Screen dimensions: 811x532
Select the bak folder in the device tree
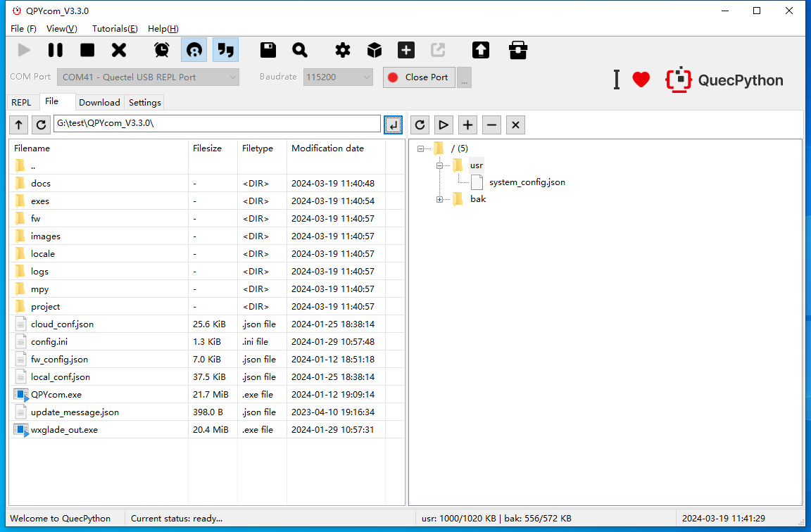point(478,199)
